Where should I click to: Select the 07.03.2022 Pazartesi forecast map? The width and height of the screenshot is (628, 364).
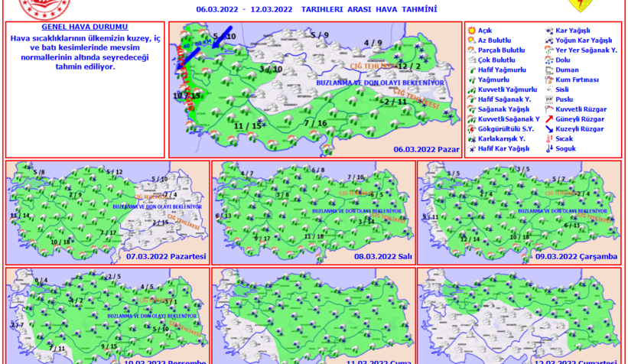coord(107,212)
